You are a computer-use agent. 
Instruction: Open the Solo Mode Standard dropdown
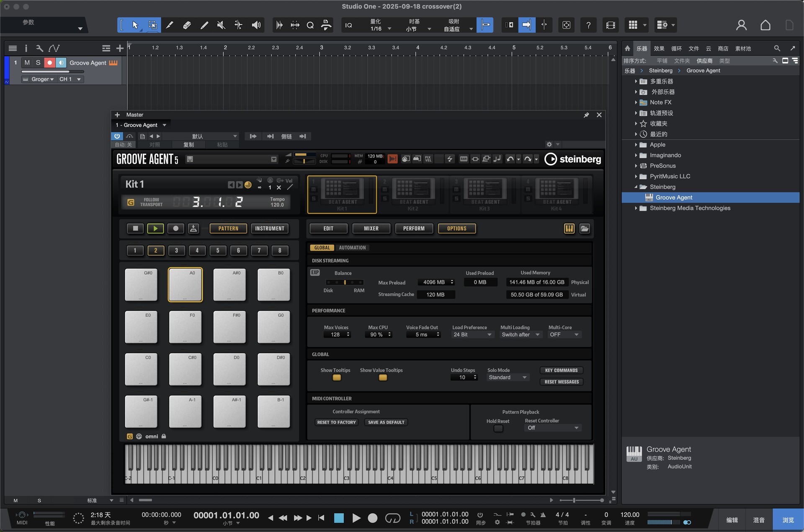[508, 378]
